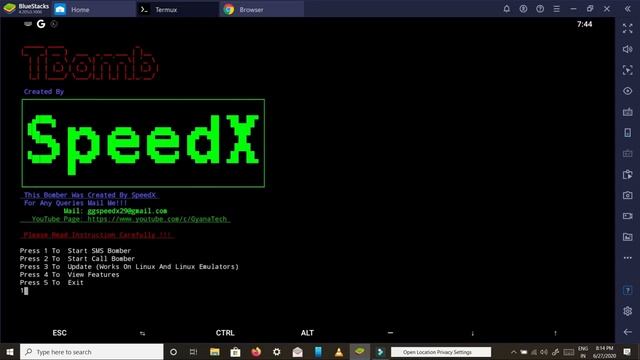The height and width of the screenshot is (360, 640).
Task: Click the cursor lock icon in sidebar
Action: click(x=628, y=70)
